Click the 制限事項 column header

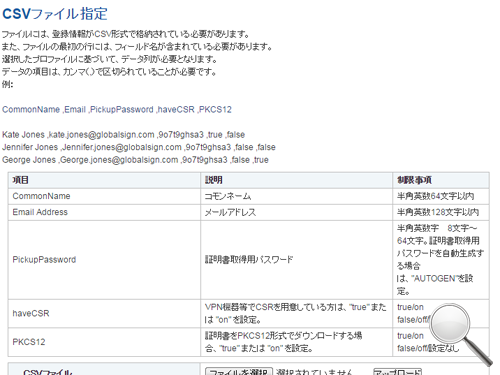(441, 180)
